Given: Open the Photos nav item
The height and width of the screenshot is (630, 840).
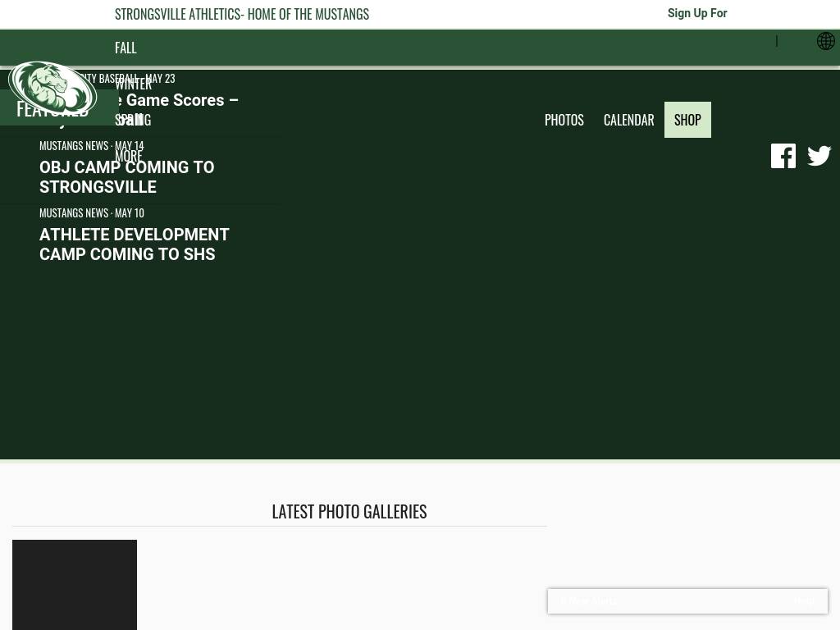Looking at the screenshot, I should [x=564, y=120].
